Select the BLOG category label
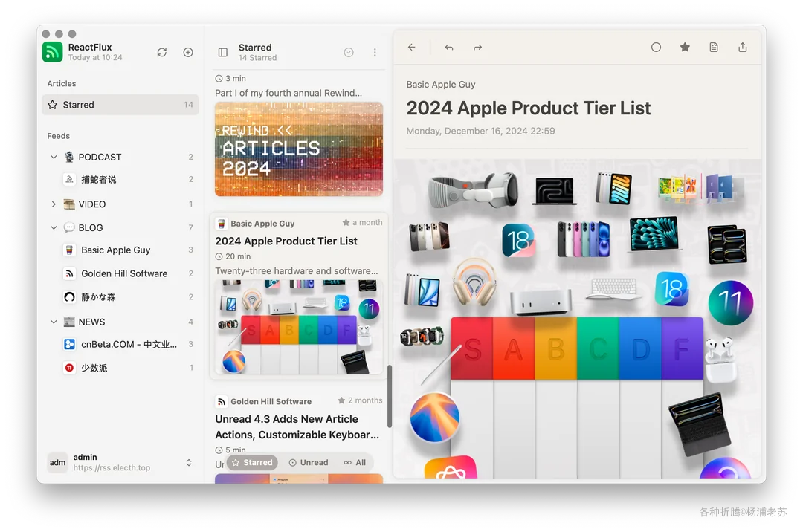Screen dimensions: 803x532 91,227
